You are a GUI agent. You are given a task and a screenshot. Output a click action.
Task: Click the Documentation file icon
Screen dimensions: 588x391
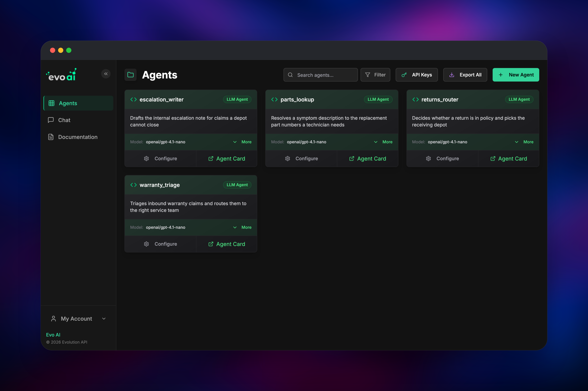click(x=51, y=137)
